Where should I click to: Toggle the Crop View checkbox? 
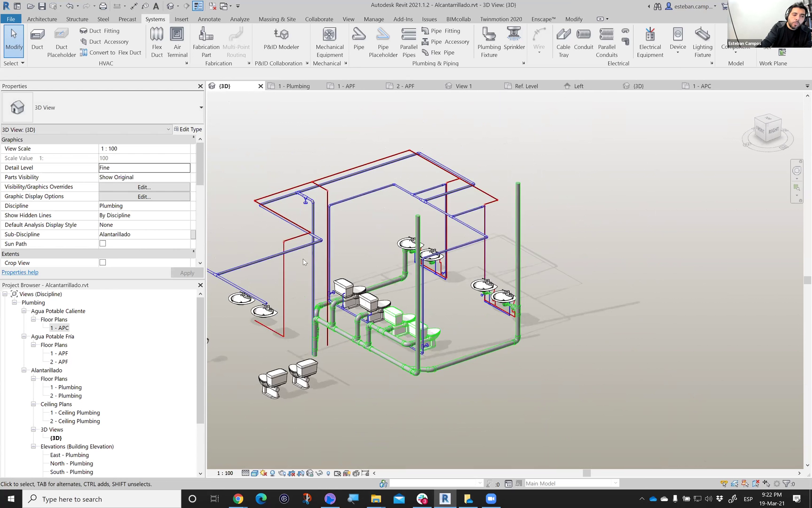102,262
